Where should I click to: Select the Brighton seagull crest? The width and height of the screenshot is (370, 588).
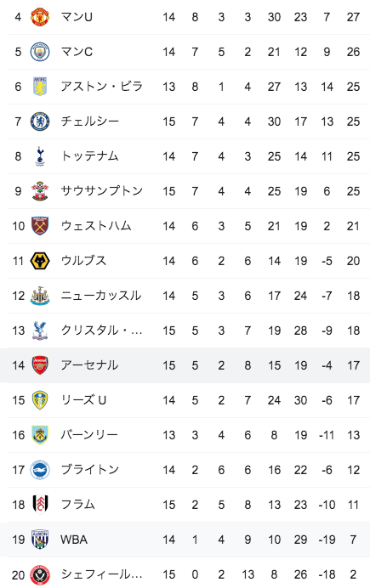coord(40,470)
